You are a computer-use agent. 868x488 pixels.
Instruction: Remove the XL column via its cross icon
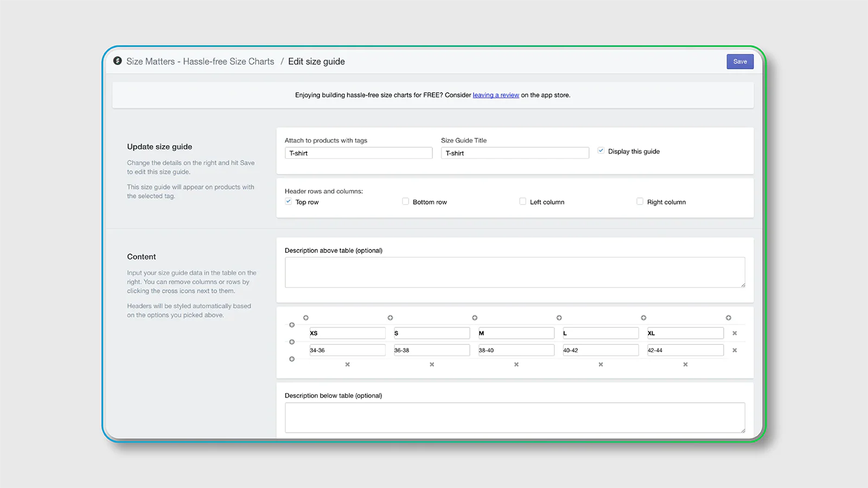point(685,364)
